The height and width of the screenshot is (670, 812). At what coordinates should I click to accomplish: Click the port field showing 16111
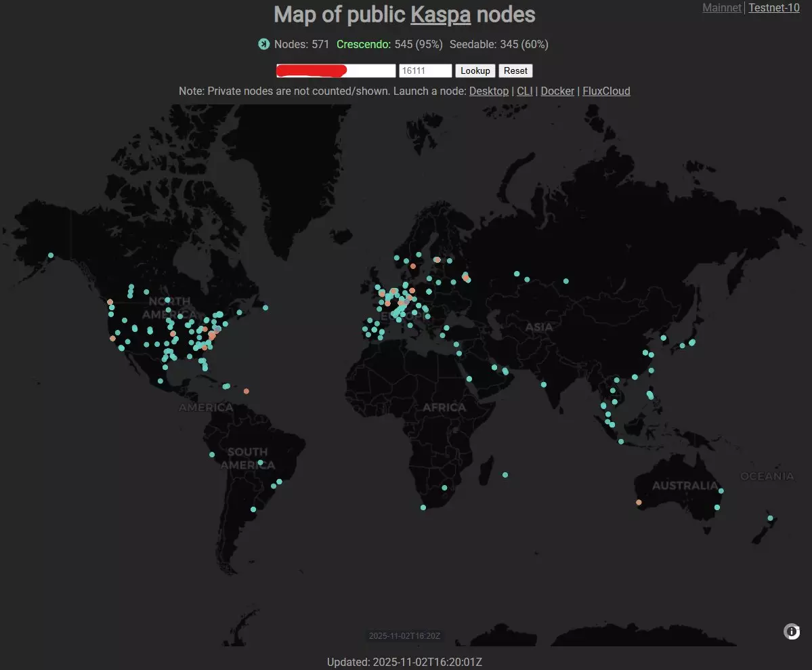click(425, 71)
